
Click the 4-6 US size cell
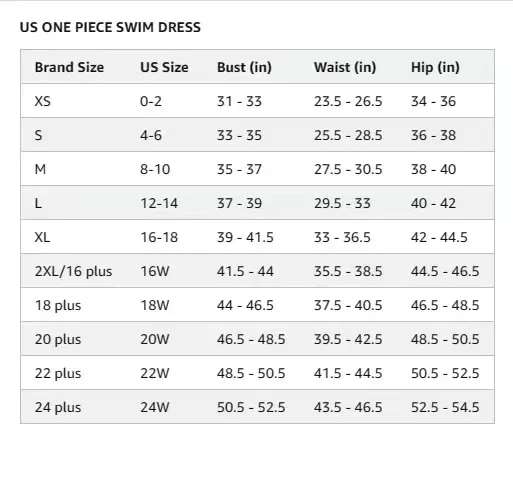pyautogui.click(x=151, y=135)
